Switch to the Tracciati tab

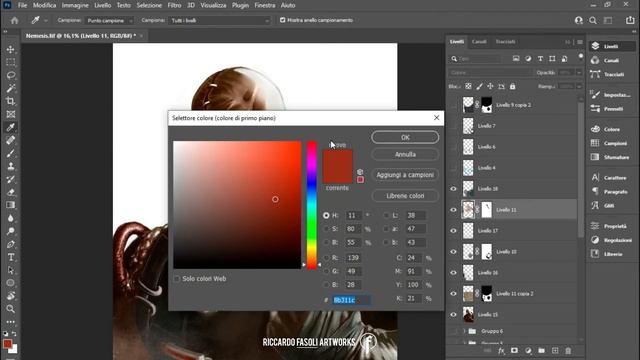505,42
